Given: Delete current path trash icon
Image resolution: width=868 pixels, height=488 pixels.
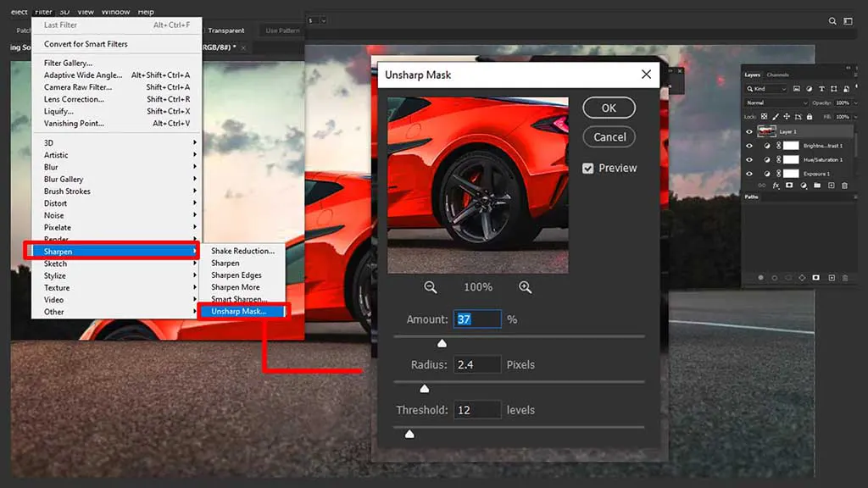Looking at the screenshot, I should (845, 278).
